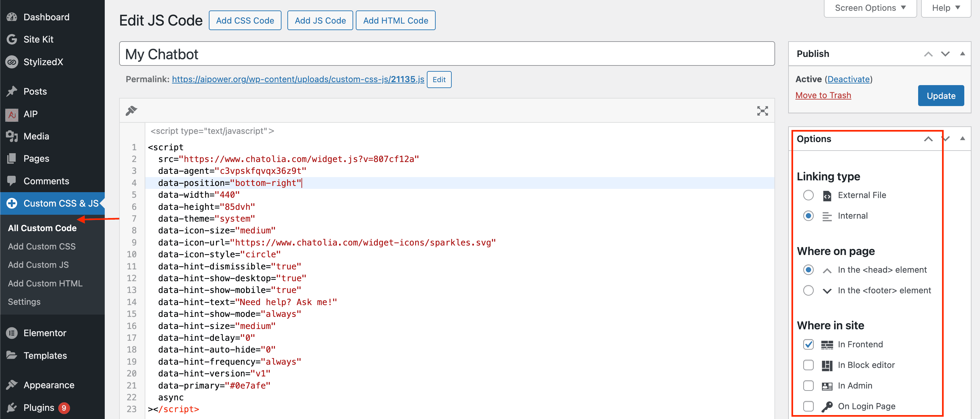Click the Deactivate link
This screenshot has height=419, width=980.
(x=848, y=79)
